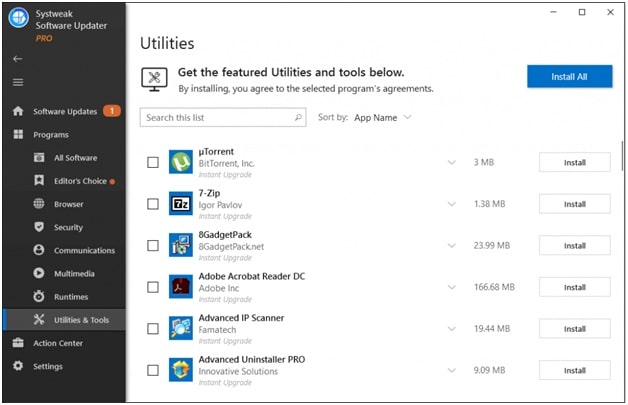Click Install All button
628x405 pixels.
(x=569, y=77)
